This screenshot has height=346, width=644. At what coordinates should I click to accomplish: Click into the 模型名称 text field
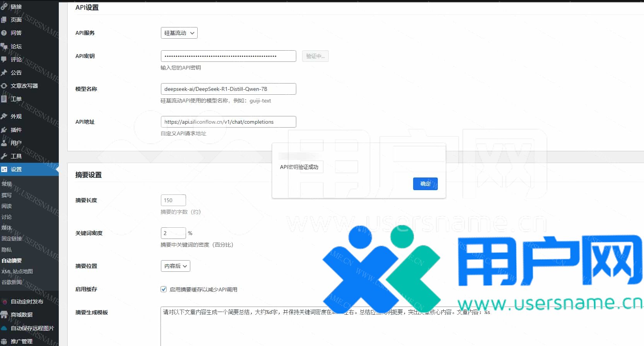[x=228, y=89]
